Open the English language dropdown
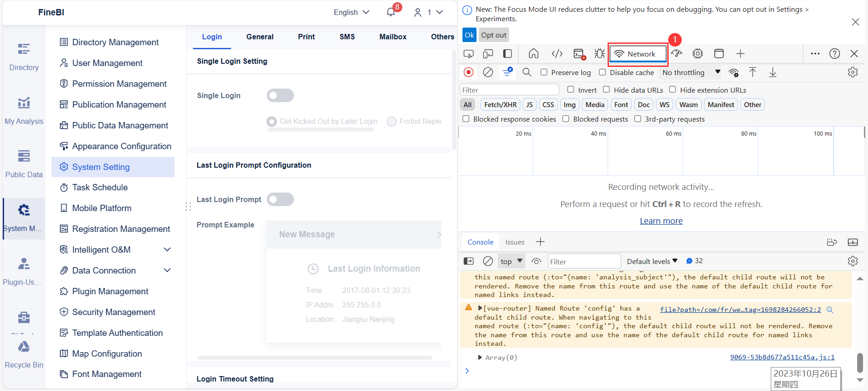Screen dimensions: 868x391 point(351,12)
